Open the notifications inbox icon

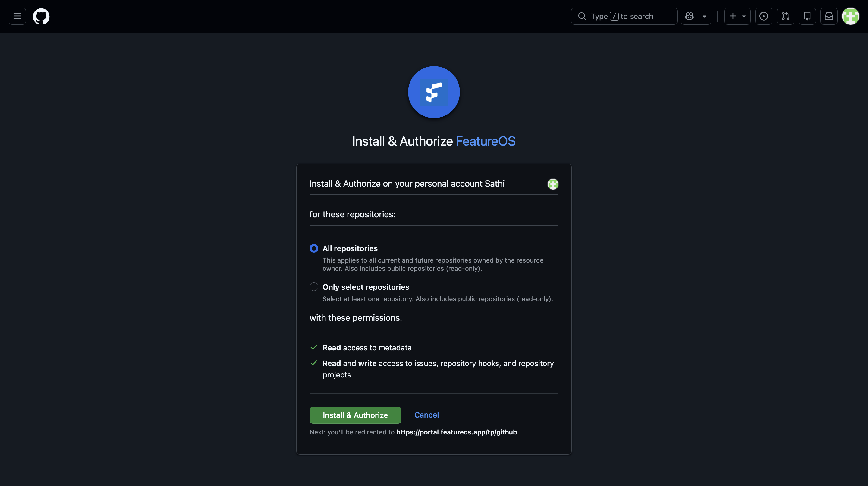829,16
